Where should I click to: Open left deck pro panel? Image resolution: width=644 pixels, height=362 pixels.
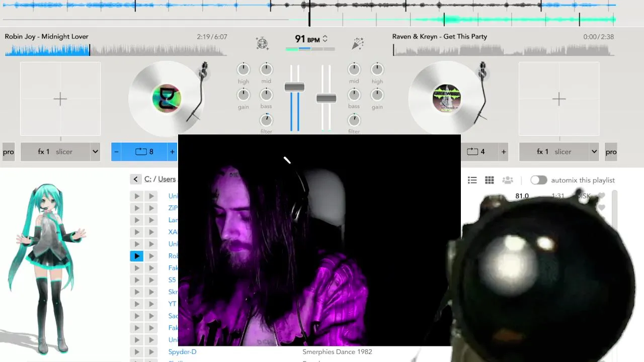9,151
